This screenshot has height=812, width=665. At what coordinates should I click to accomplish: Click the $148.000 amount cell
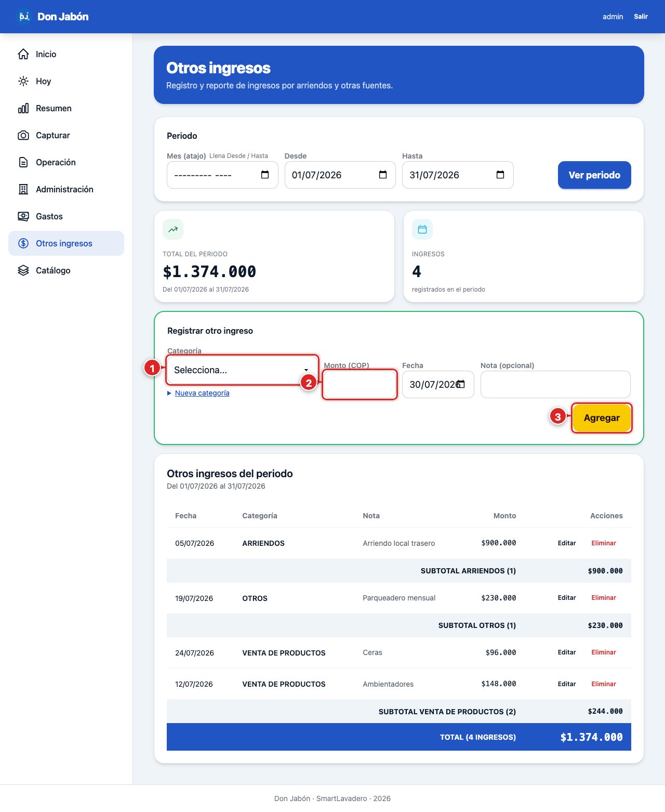[x=498, y=684]
